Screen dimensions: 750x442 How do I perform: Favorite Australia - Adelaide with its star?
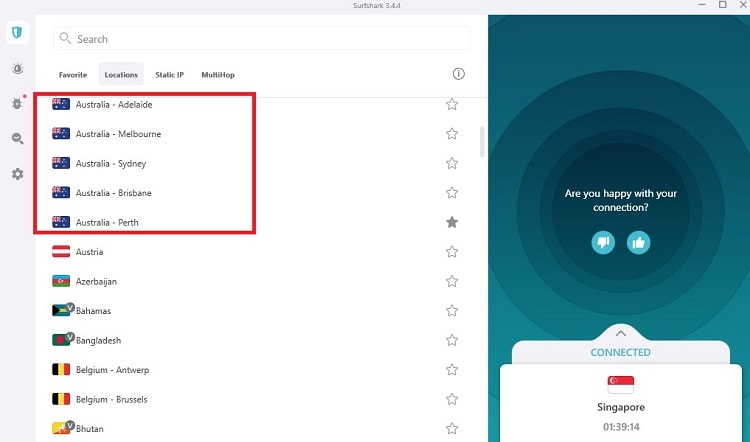(452, 104)
